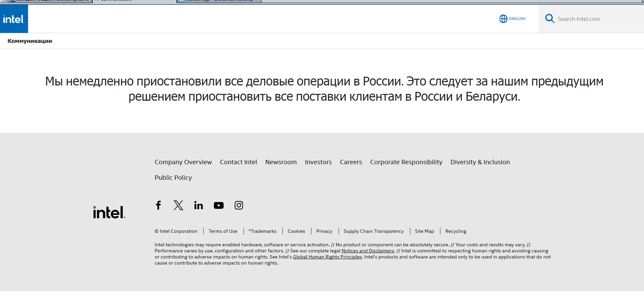This screenshot has width=644, height=298.
Task: Click © Intel Corporation text
Action: point(176,231)
